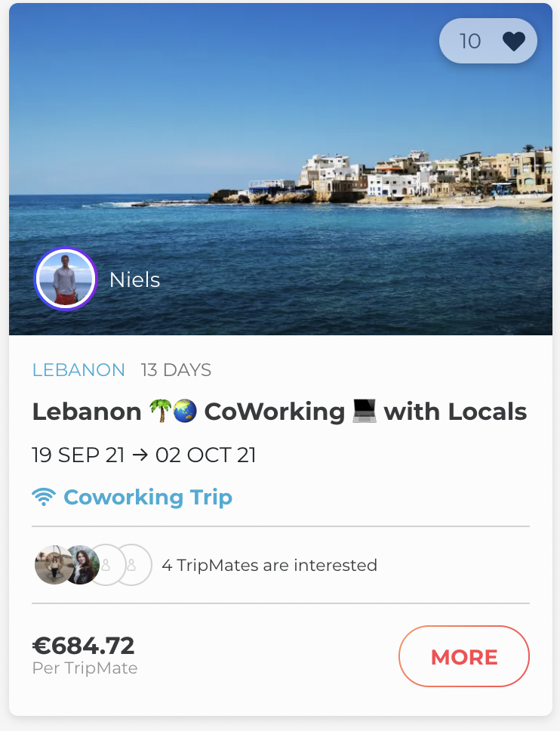Click '4 TripMates are interested' text
The image size is (560, 731).
[x=269, y=565]
